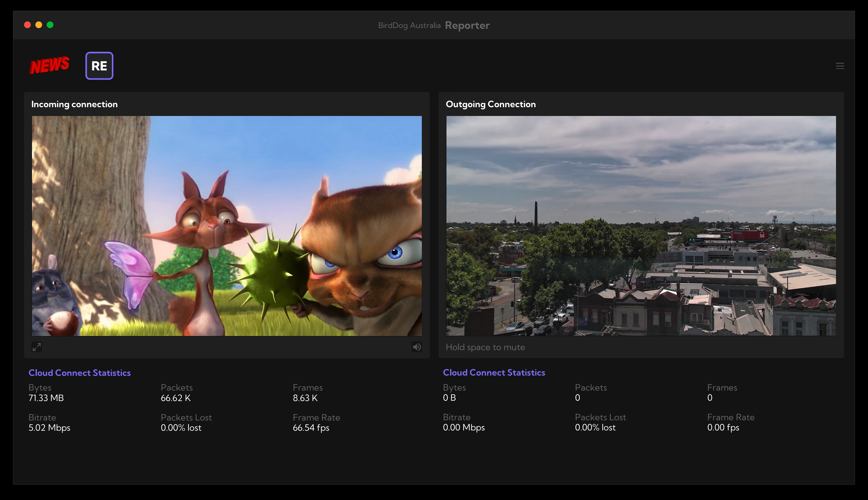Select the RE reporter avatar icon
The height and width of the screenshot is (500, 868).
tap(99, 66)
